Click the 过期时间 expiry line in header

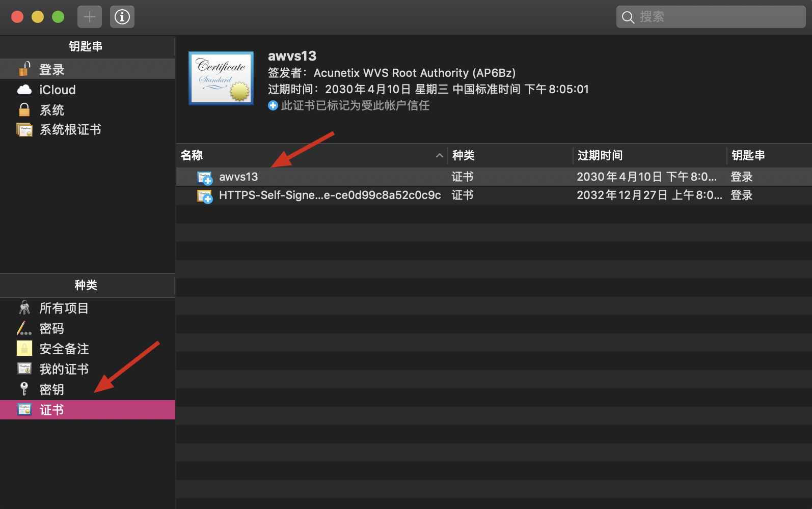428,89
